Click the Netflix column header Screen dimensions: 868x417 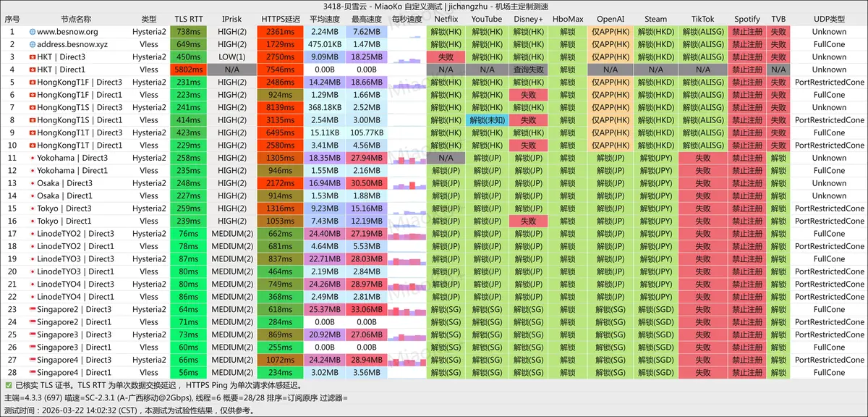point(446,19)
